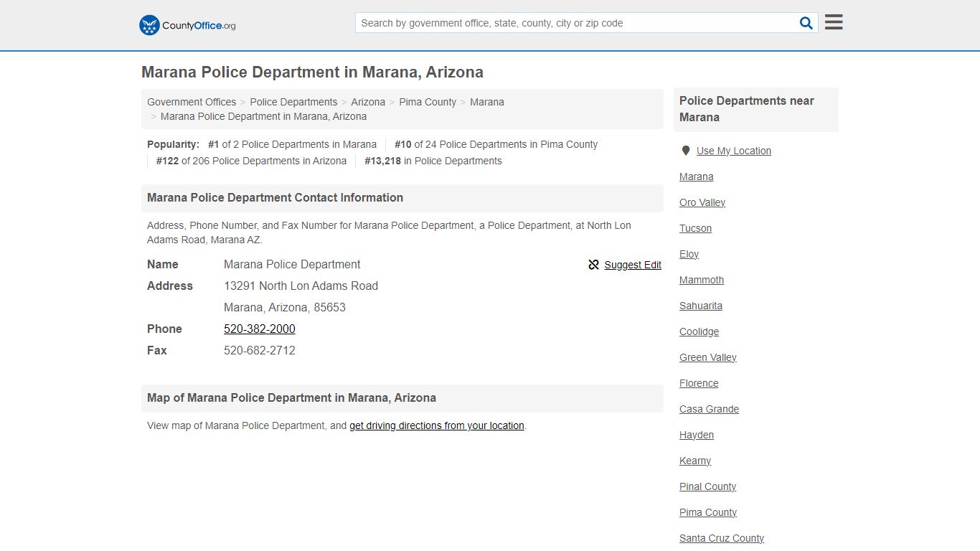Image resolution: width=980 pixels, height=551 pixels.
Task: Open Casa Grande police departments
Action: 709,409
